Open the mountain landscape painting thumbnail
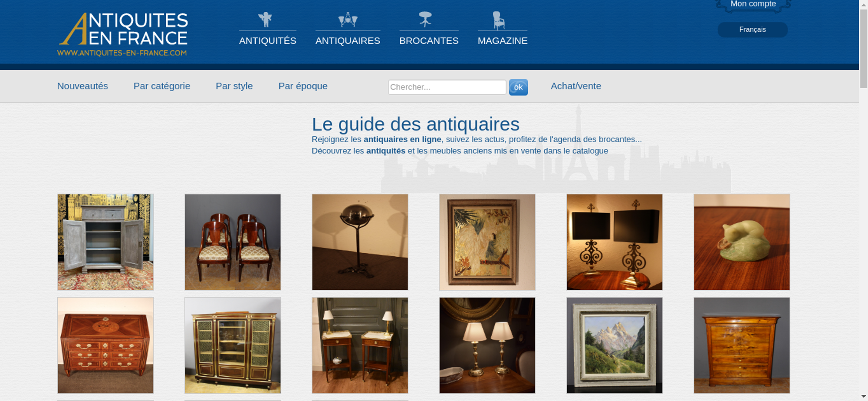This screenshot has width=868, height=401. click(615, 345)
